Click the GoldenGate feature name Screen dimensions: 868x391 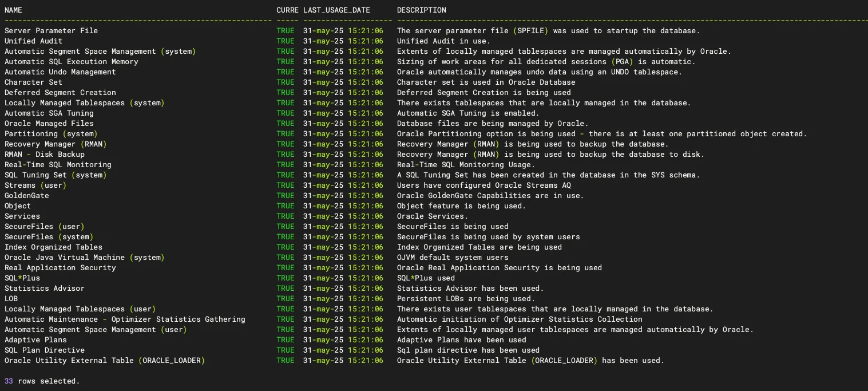point(27,196)
